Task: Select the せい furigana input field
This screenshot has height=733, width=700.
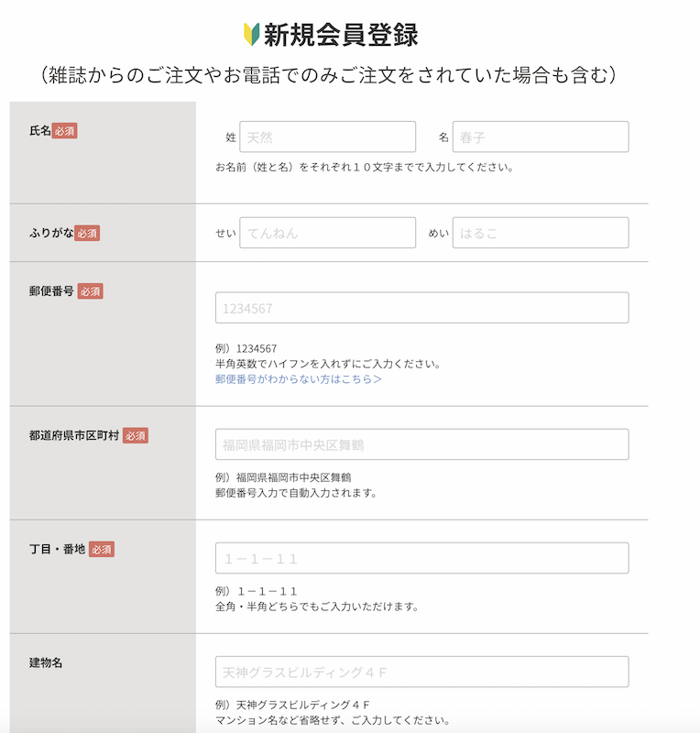Action: [327, 233]
